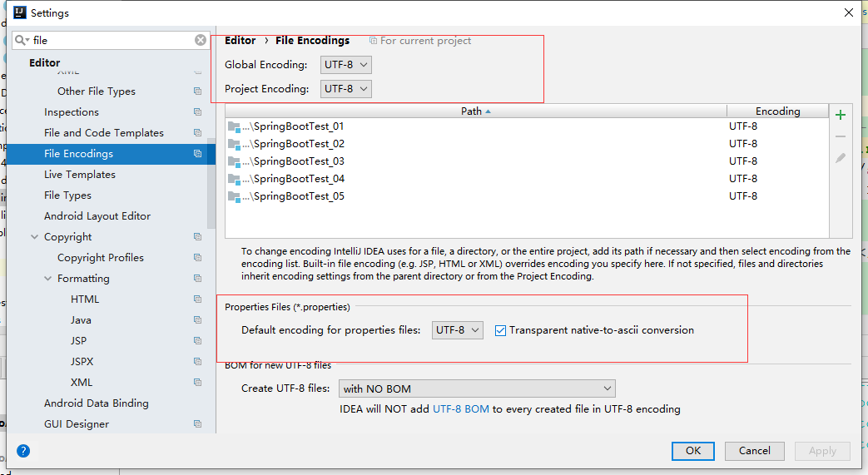This screenshot has height=475, width=868.
Task: Select GUI Designer in settings tree
Action: (x=77, y=424)
